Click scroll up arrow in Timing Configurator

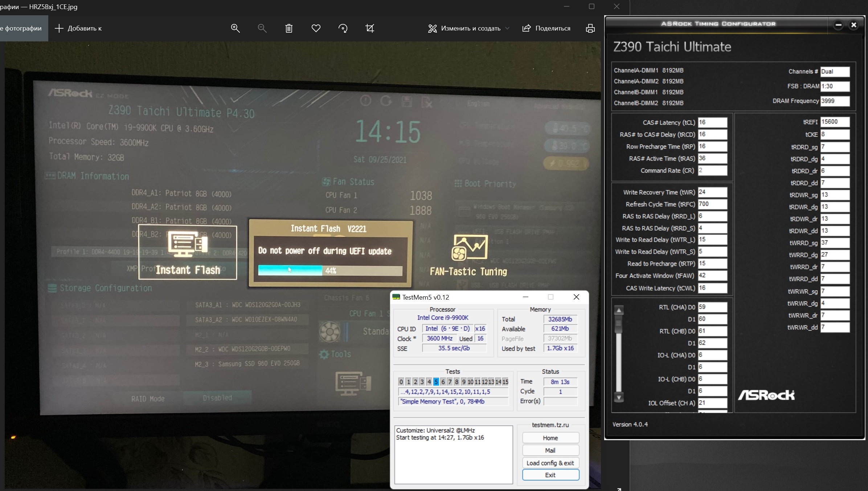click(619, 311)
